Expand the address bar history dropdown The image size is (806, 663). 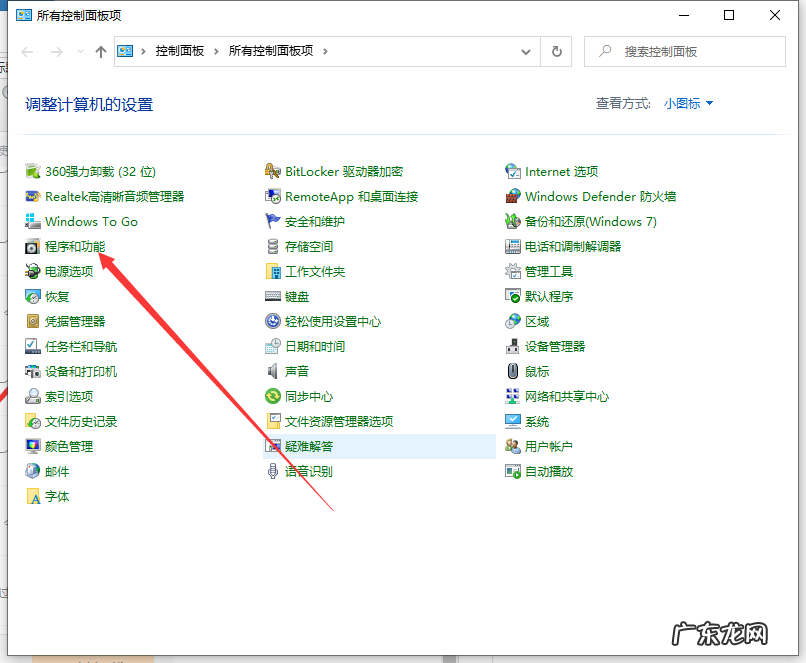coord(524,52)
